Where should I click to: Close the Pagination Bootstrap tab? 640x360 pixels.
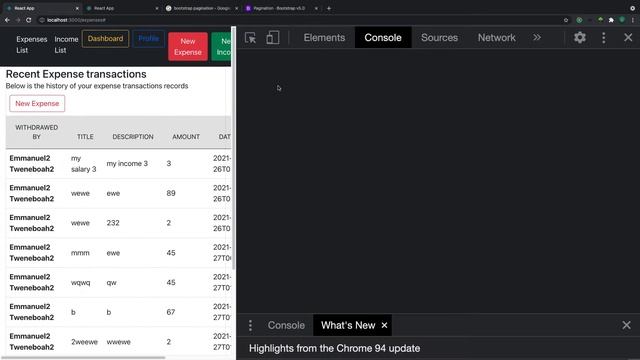[316, 8]
